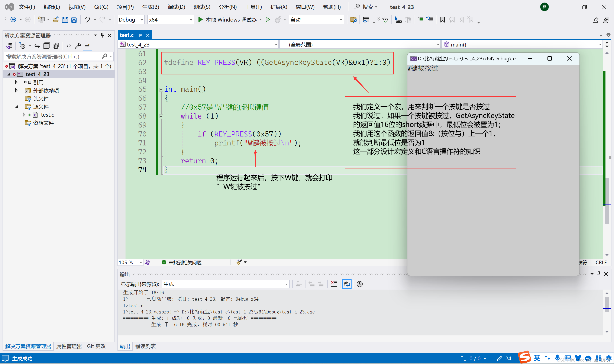The width and height of the screenshot is (614, 364).
Task: Collapse the 源文件 folder node
Action: click(16, 106)
